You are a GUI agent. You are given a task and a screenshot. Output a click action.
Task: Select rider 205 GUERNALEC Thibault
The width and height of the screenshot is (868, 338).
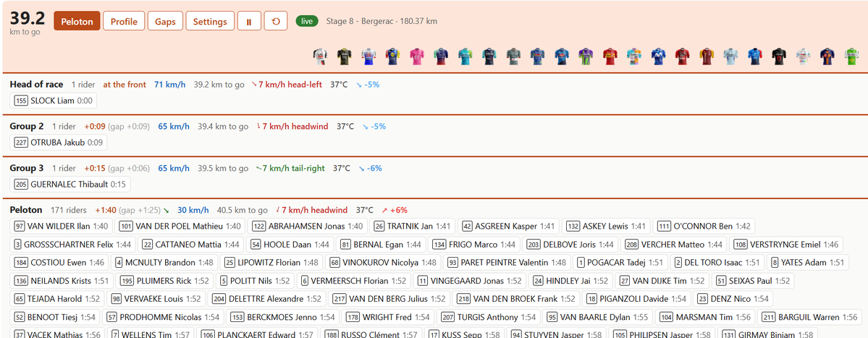tap(70, 185)
